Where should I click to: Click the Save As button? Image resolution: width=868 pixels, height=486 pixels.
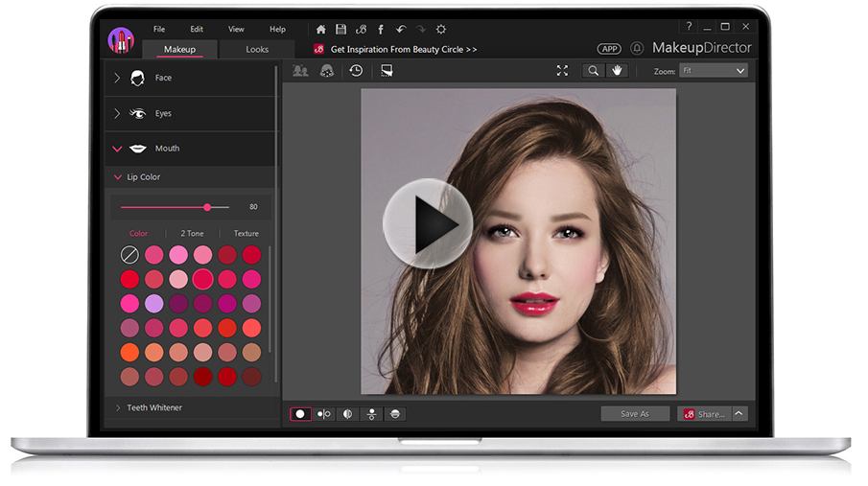pyautogui.click(x=635, y=414)
